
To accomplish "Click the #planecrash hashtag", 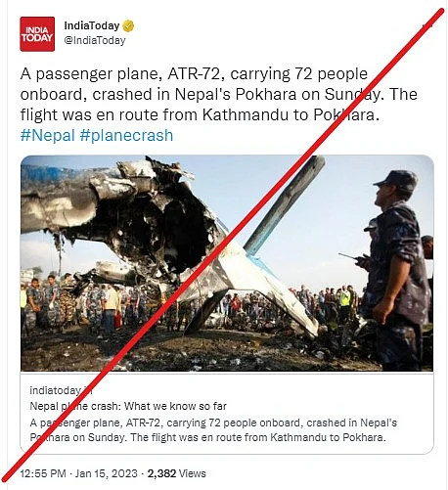I will coord(126,135).
